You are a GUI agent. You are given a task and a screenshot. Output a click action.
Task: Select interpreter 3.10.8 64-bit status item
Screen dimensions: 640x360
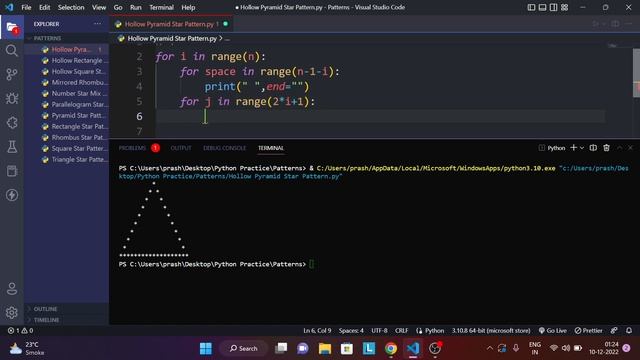click(x=491, y=330)
